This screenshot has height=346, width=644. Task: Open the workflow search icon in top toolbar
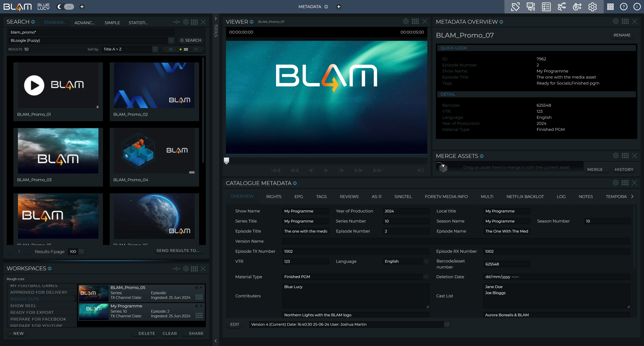pyautogui.click(x=561, y=7)
